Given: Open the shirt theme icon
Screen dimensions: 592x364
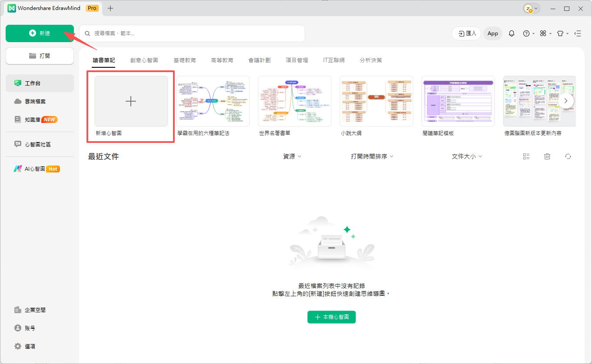Looking at the screenshot, I should (560, 33).
